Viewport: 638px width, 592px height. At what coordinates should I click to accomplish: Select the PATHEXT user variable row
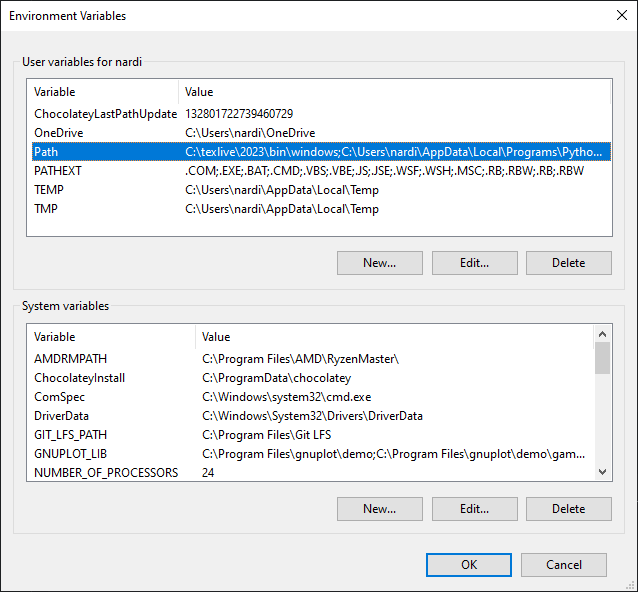click(x=321, y=171)
